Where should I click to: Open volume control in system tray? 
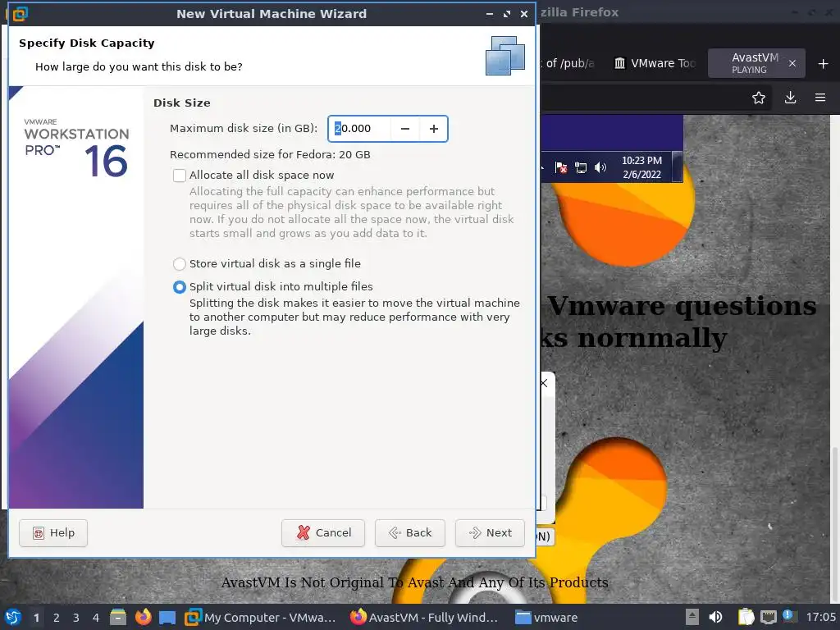tap(715, 617)
